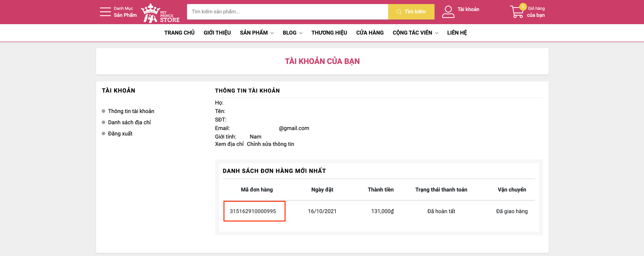
Task: Open the hamburger product category menu icon
Action: 105,12
